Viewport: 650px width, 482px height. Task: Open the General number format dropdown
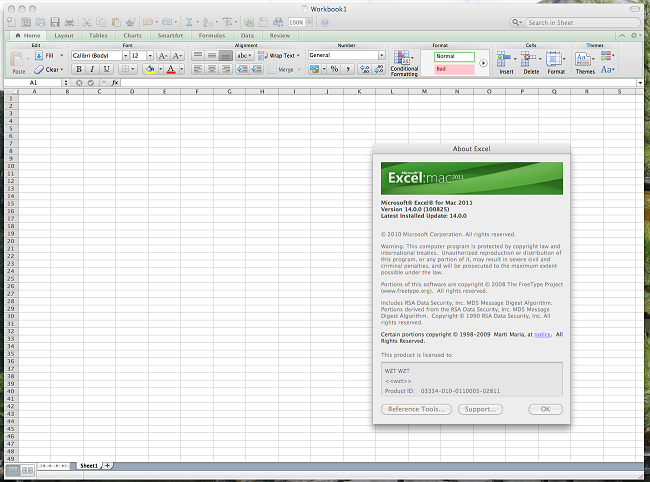point(381,55)
